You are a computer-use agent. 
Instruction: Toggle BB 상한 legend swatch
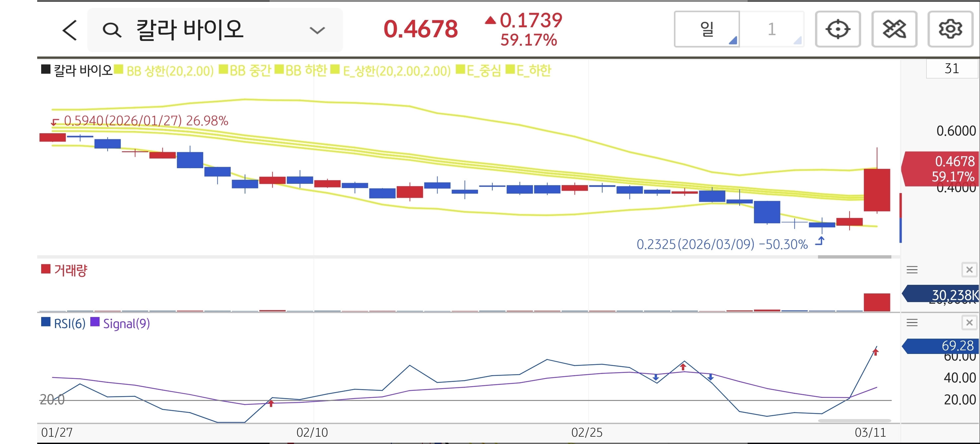[x=119, y=69]
